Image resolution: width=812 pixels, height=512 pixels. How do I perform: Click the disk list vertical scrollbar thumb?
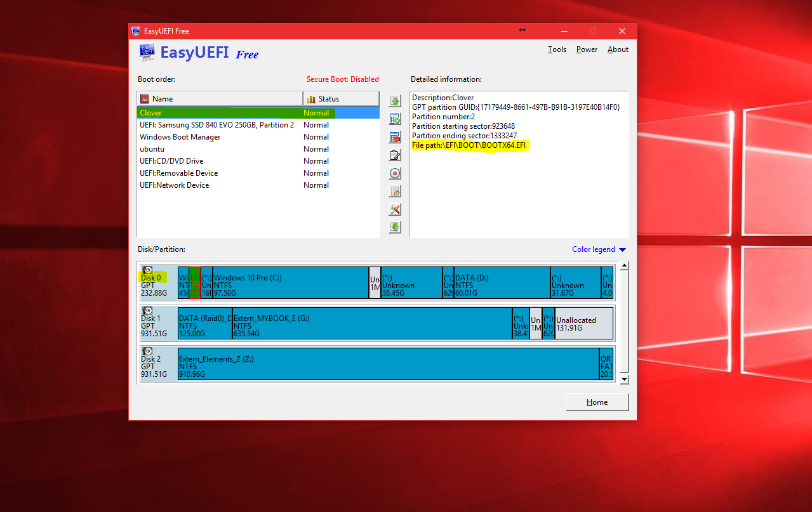tap(624, 322)
